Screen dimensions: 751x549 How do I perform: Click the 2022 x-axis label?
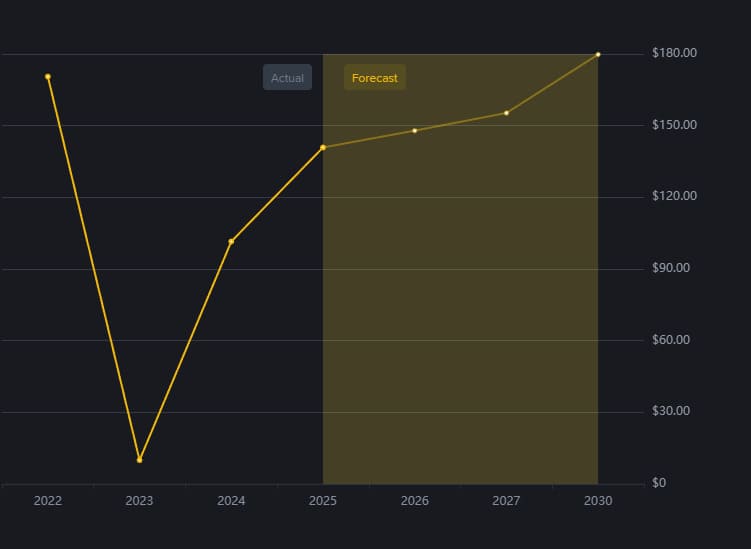click(48, 500)
